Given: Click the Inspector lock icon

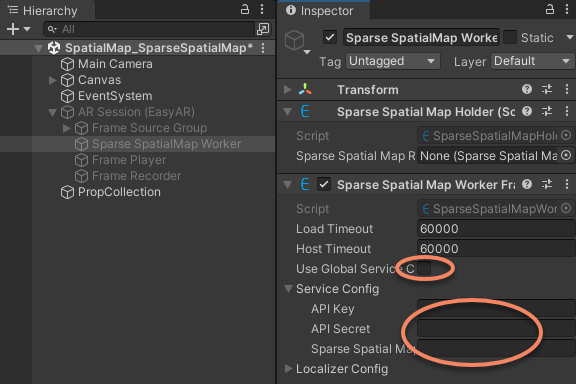Looking at the screenshot, I should tap(550, 9).
